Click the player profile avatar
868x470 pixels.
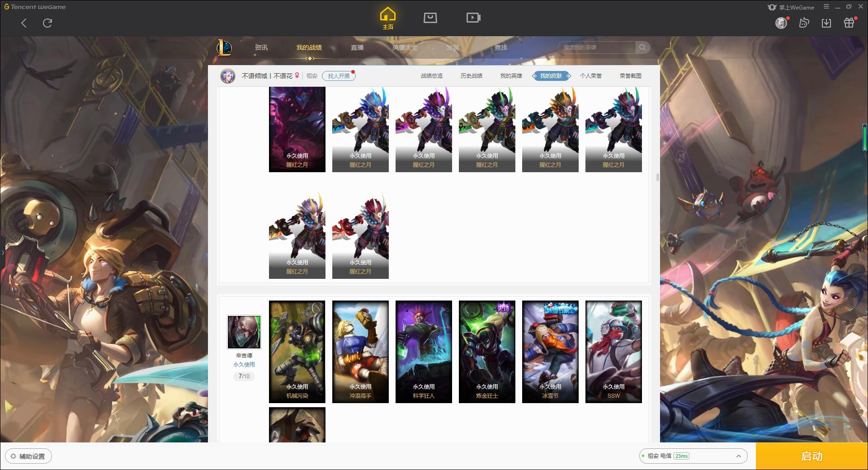(x=228, y=76)
